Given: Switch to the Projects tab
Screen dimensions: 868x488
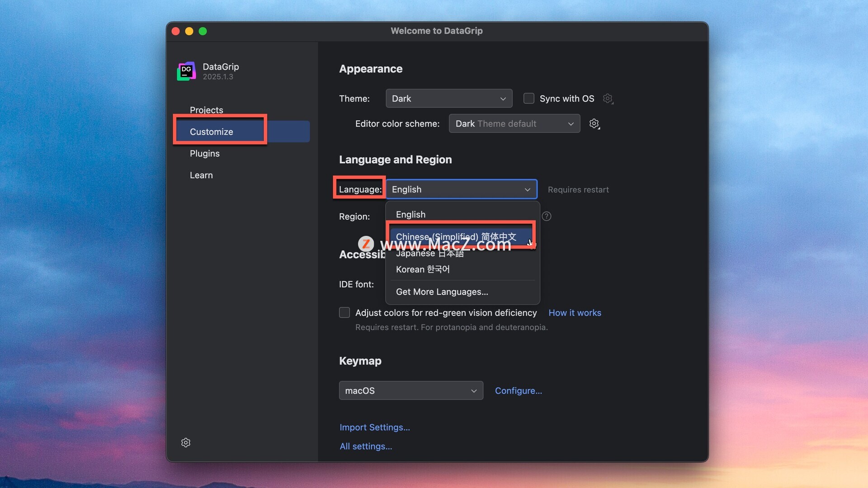Looking at the screenshot, I should [x=243, y=110].
